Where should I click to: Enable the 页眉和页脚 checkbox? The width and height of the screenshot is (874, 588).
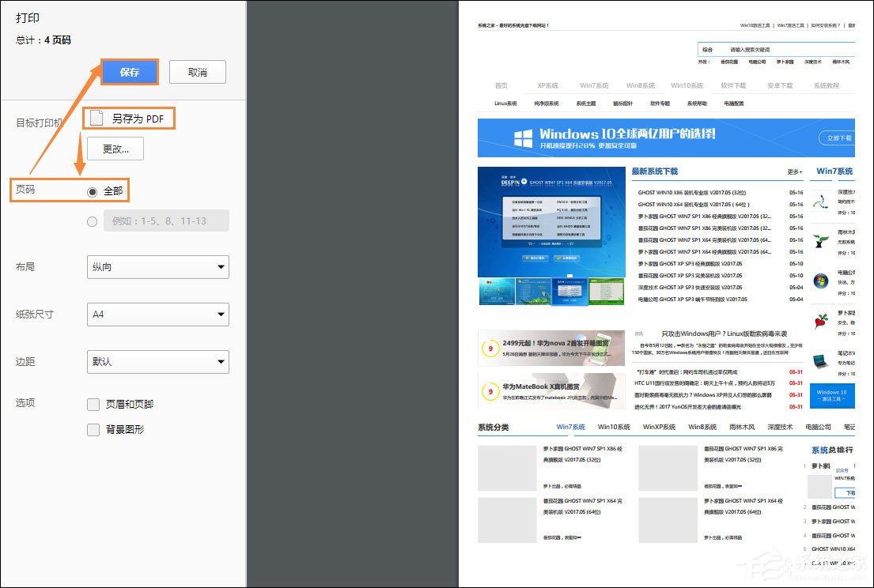point(93,403)
